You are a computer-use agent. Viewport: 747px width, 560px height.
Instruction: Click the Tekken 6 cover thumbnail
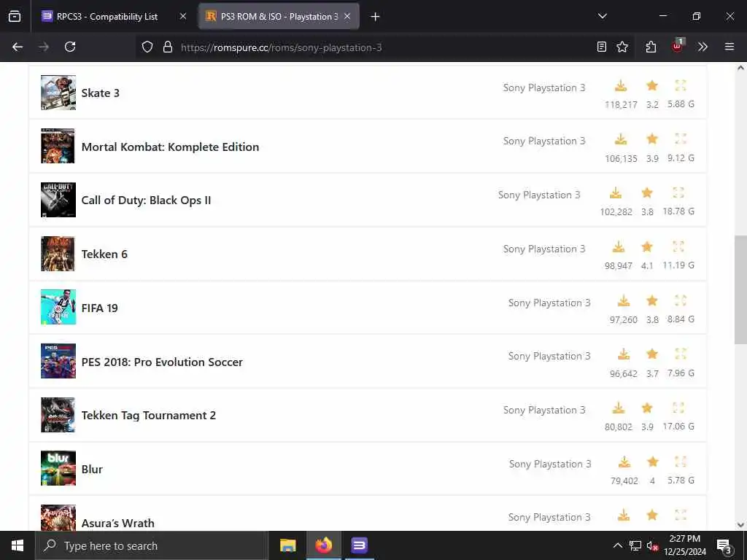[x=58, y=253]
